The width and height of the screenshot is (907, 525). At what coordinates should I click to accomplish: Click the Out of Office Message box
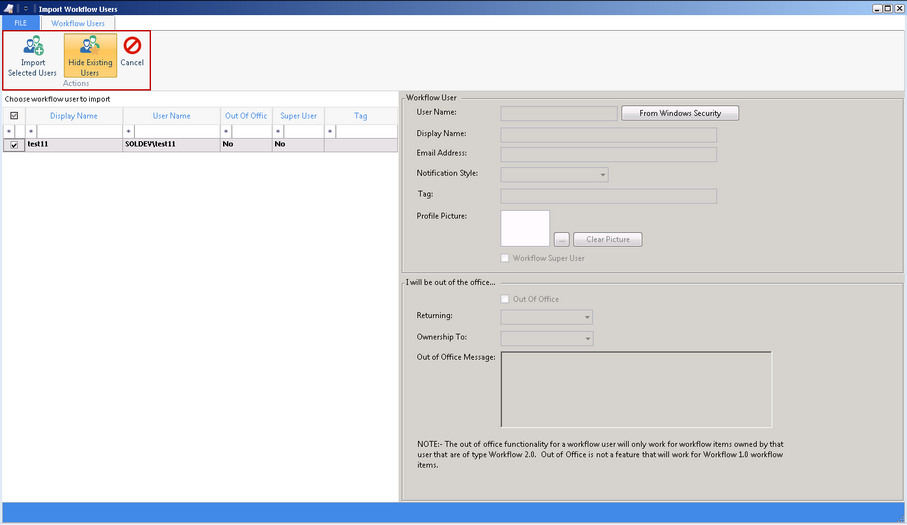(x=636, y=389)
